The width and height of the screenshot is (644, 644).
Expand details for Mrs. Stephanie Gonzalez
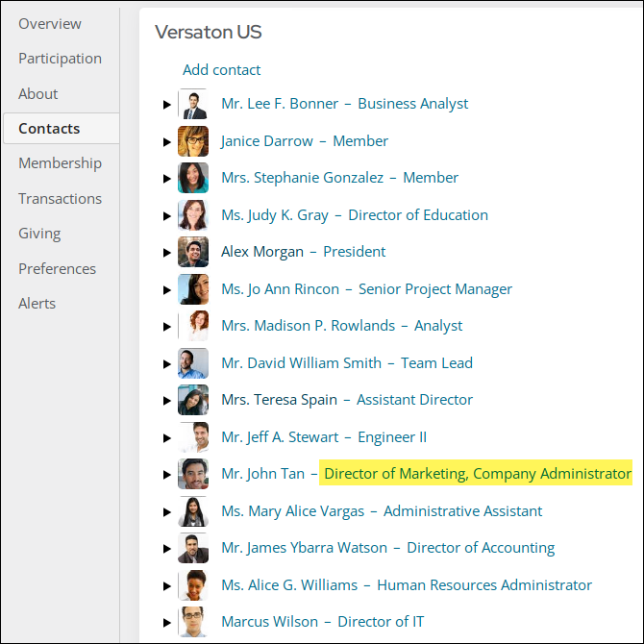tap(166, 179)
